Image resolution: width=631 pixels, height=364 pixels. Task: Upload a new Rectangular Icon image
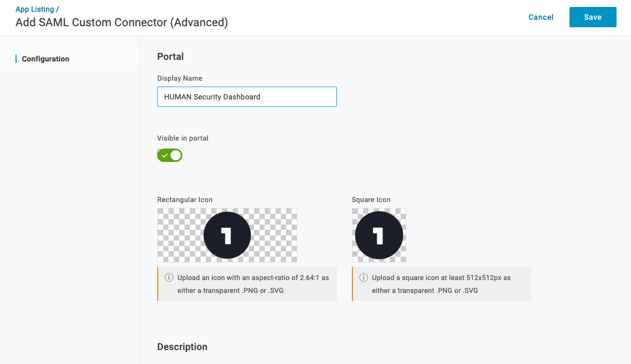(227, 235)
